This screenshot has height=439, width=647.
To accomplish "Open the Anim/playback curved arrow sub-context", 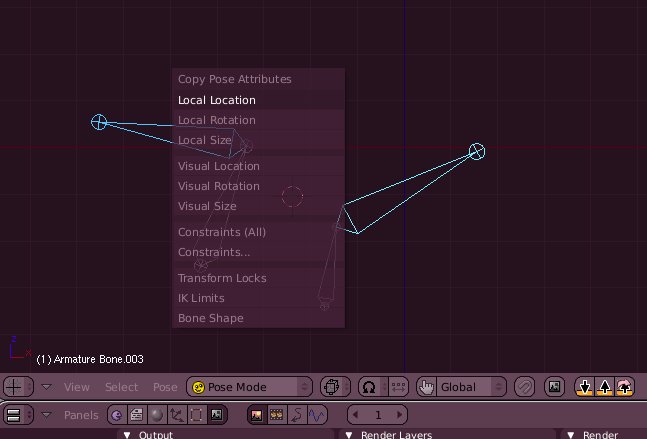I will 297,415.
